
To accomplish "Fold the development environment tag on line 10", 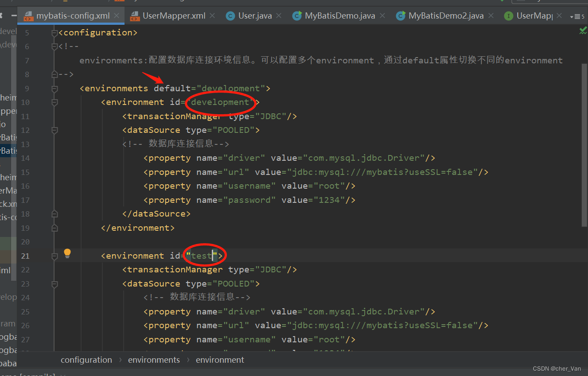I will click(55, 102).
